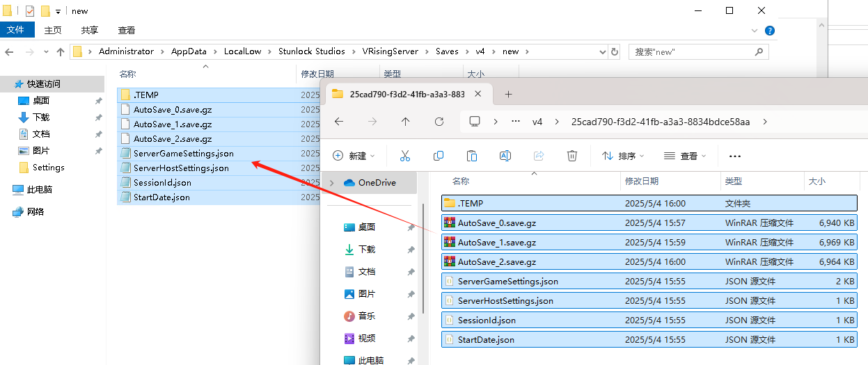Open the 查看 ribbon tab in 'new' window
The image size is (868, 365).
point(126,31)
